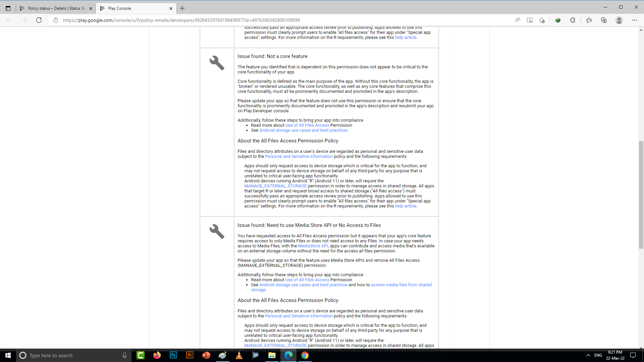
Task: Start Read aloud in the address bar
Action: (x=518, y=20)
